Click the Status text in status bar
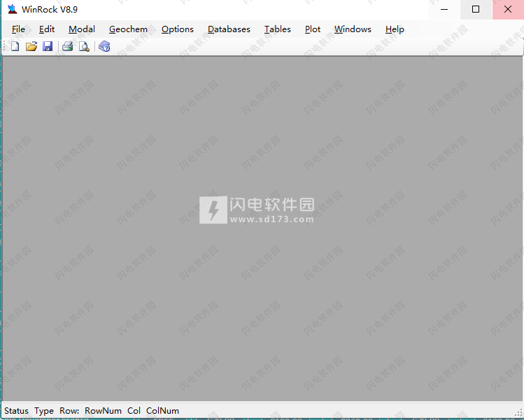Image resolution: width=524 pixels, height=420 pixels. (16, 411)
